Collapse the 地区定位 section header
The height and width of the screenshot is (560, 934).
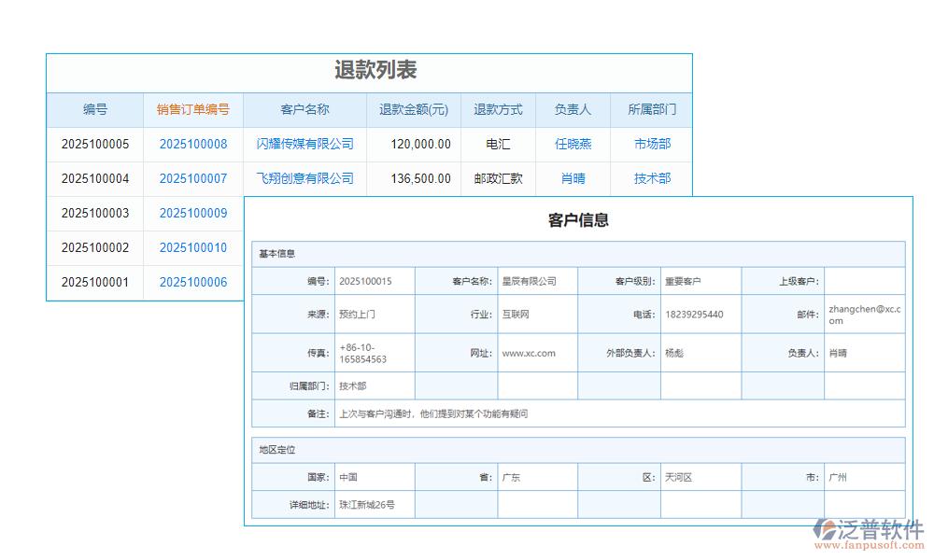(277, 450)
